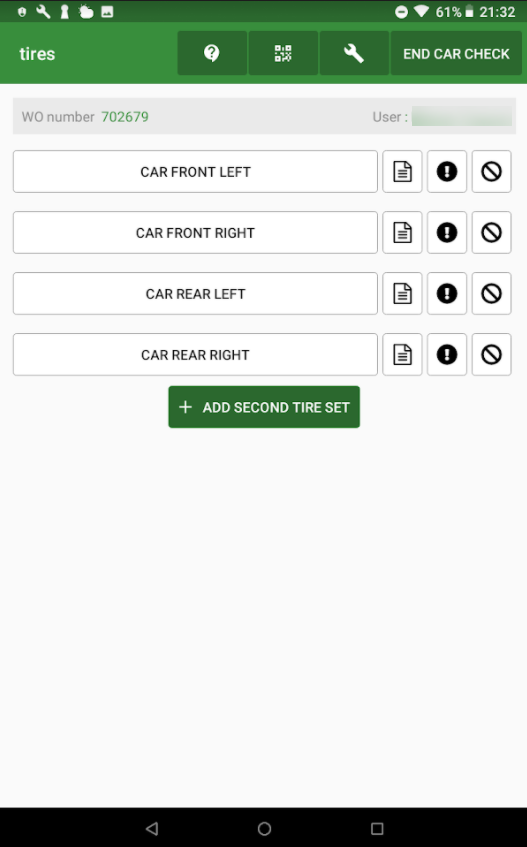Select the CAR REAR RIGHT tire button
Image resolution: width=527 pixels, height=847 pixels.
(x=195, y=355)
